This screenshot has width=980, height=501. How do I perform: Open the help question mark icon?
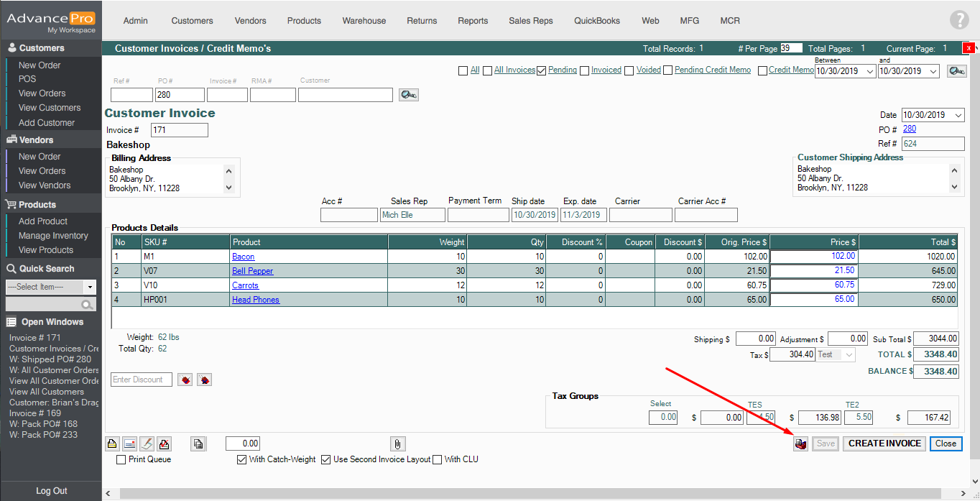coord(959,20)
